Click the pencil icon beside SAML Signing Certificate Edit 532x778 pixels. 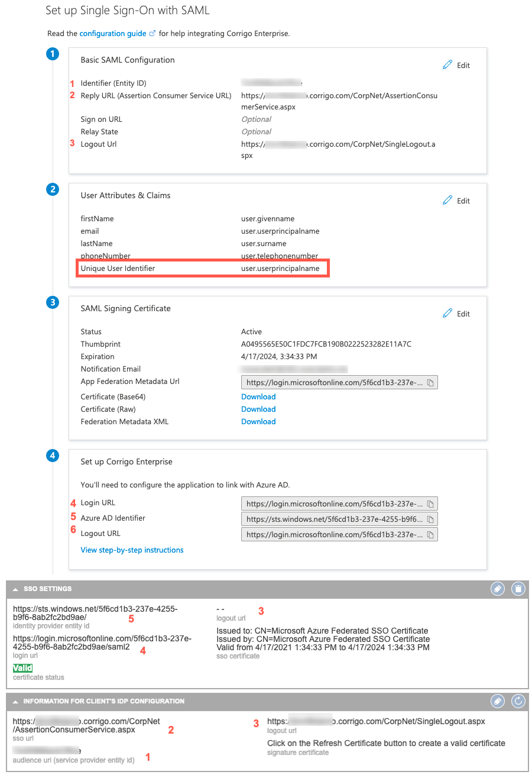448,313
